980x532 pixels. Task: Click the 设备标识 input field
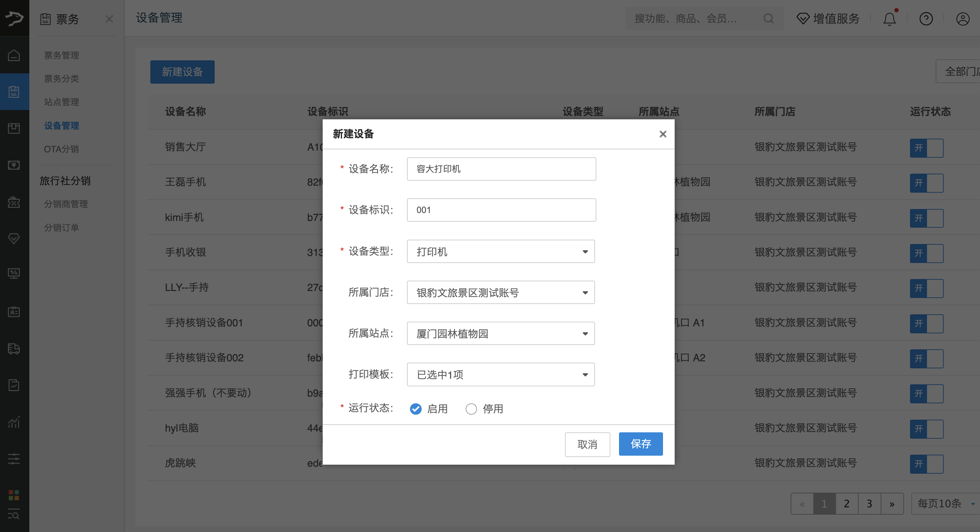(501, 210)
